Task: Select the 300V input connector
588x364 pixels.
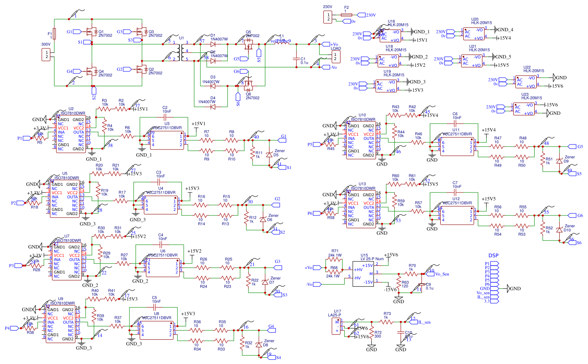Action: (47, 54)
